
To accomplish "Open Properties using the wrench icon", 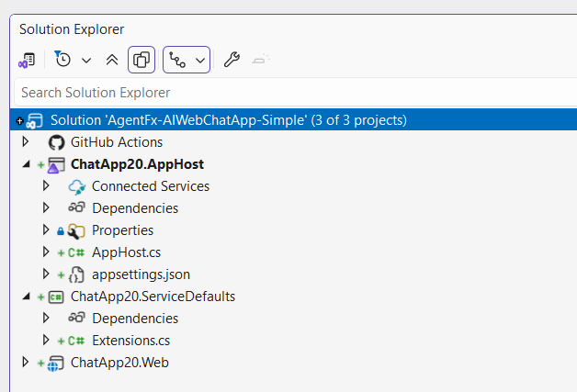I will (x=232, y=61).
